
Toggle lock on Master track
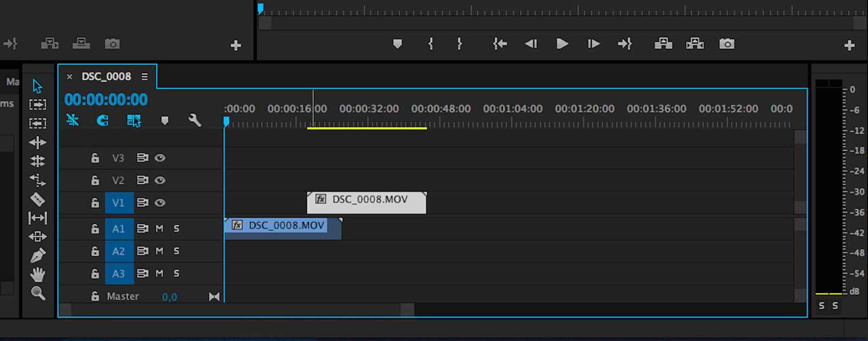[x=95, y=296]
